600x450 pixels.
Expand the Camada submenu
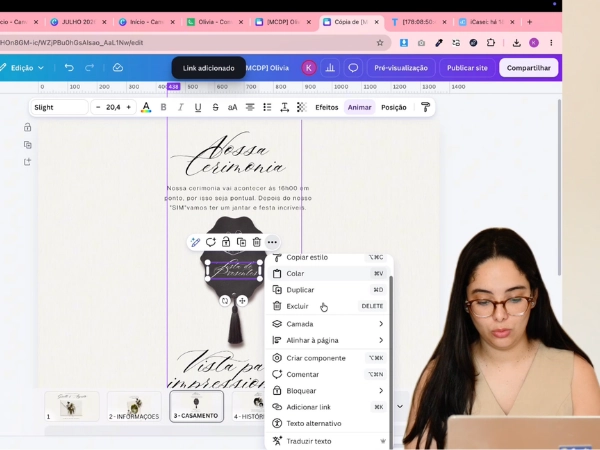pos(328,324)
